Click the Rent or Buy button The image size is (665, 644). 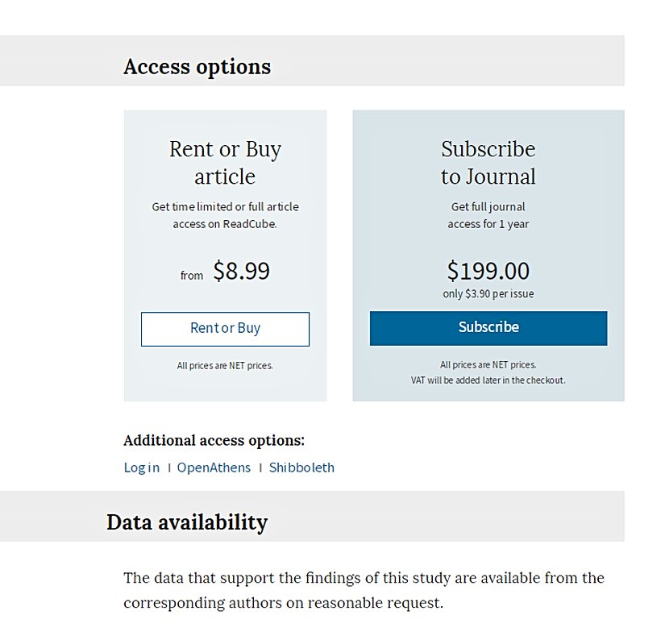pyautogui.click(x=225, y=329)
